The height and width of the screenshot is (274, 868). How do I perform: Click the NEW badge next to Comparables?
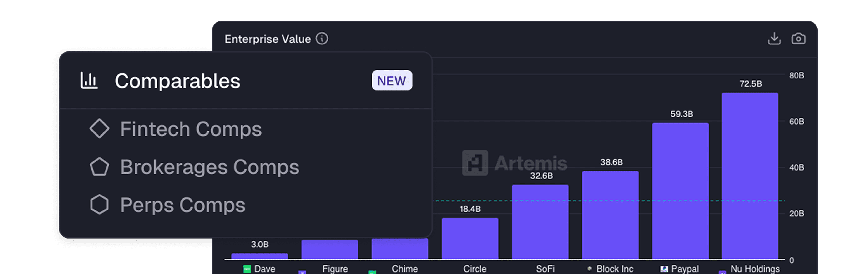pyautogui.click(x=392, y=80)
